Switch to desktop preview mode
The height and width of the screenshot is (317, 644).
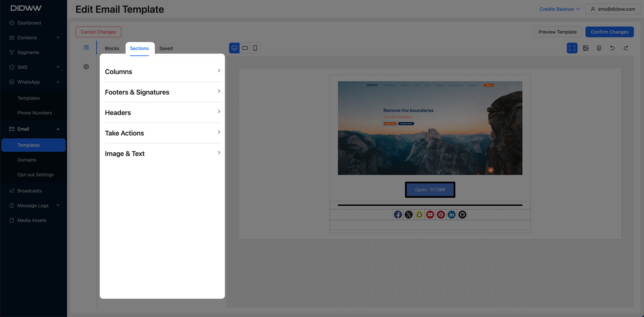click(x=234, y=48)
